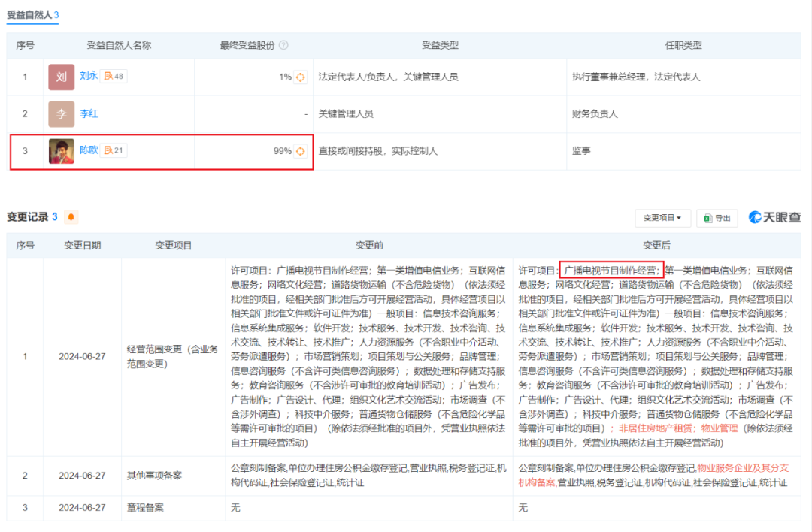Click the help icon next to 最终受益股份
Image resolution: width=812 pixels, height=532 pixels.
[x=283, y=45]
